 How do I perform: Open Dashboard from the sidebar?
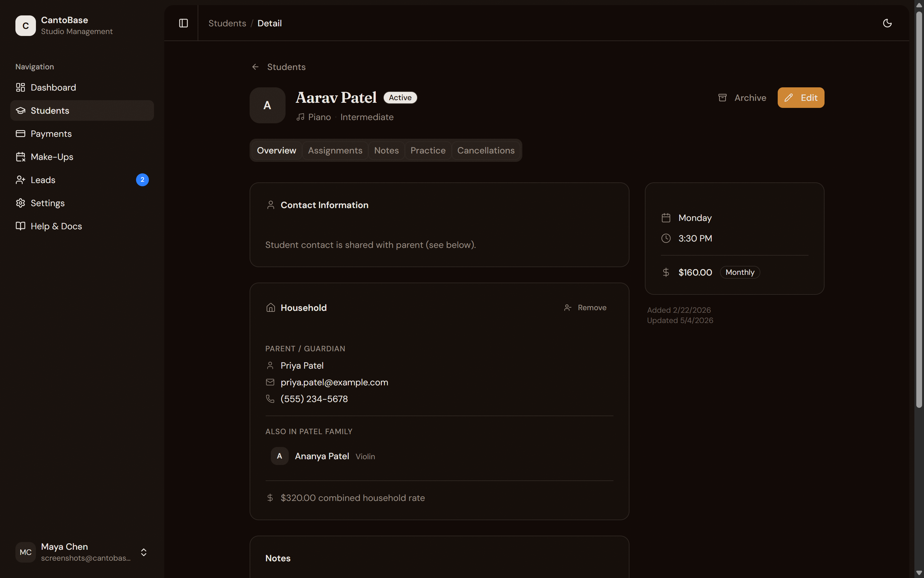pyautogui.click(x=82, y=88)
